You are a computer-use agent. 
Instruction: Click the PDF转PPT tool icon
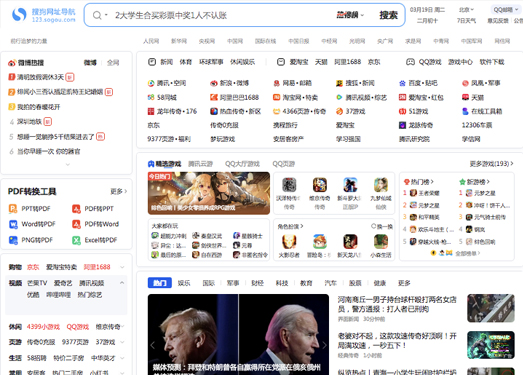(76, 209)
